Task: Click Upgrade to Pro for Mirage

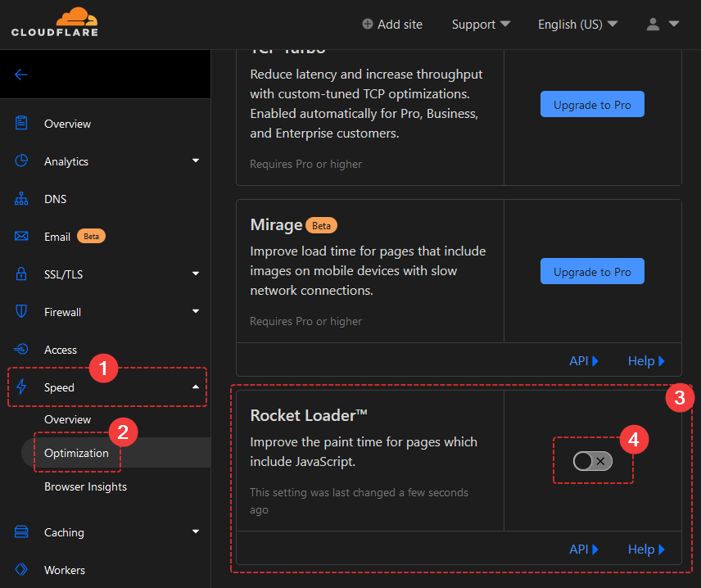Action: point(592,271)
